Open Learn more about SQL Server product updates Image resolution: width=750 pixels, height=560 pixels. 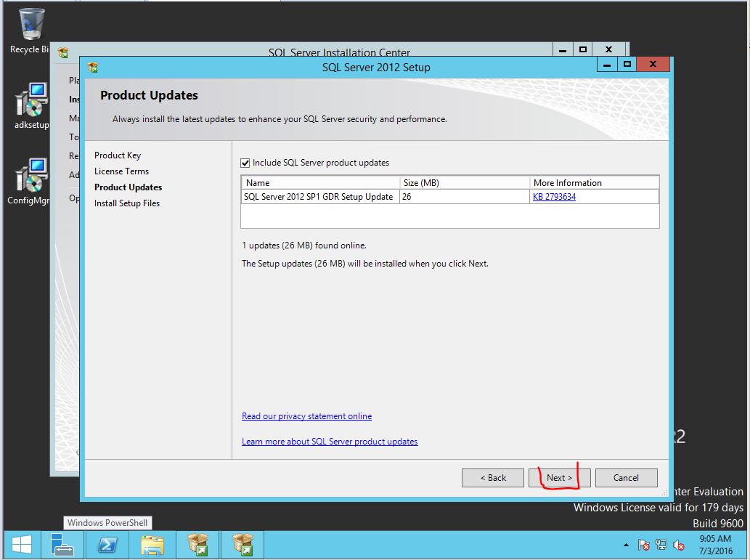coord(330,442)
